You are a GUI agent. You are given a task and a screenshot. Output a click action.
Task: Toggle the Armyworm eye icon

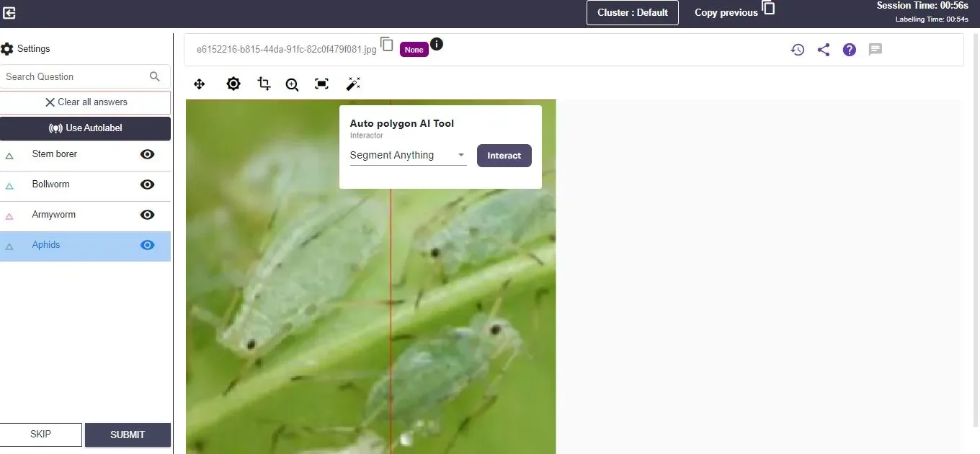(x=148, y=215)
